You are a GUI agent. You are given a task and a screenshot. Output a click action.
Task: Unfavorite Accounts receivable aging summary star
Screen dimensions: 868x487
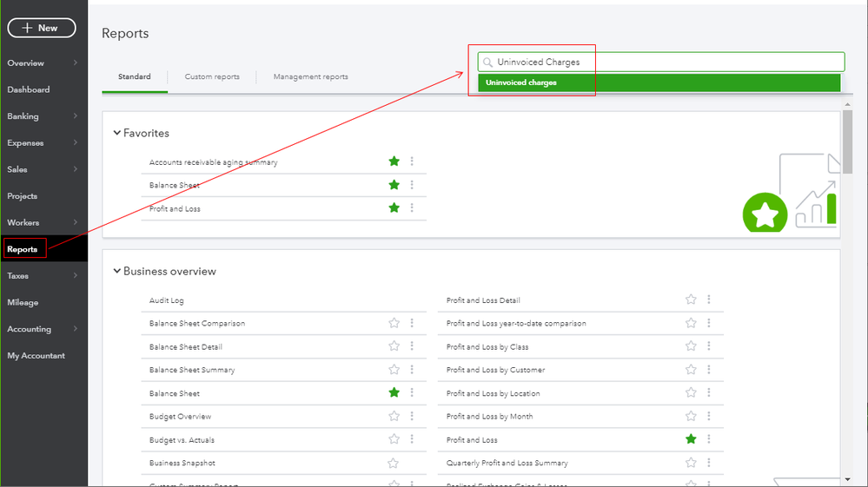tap(394, 161)
